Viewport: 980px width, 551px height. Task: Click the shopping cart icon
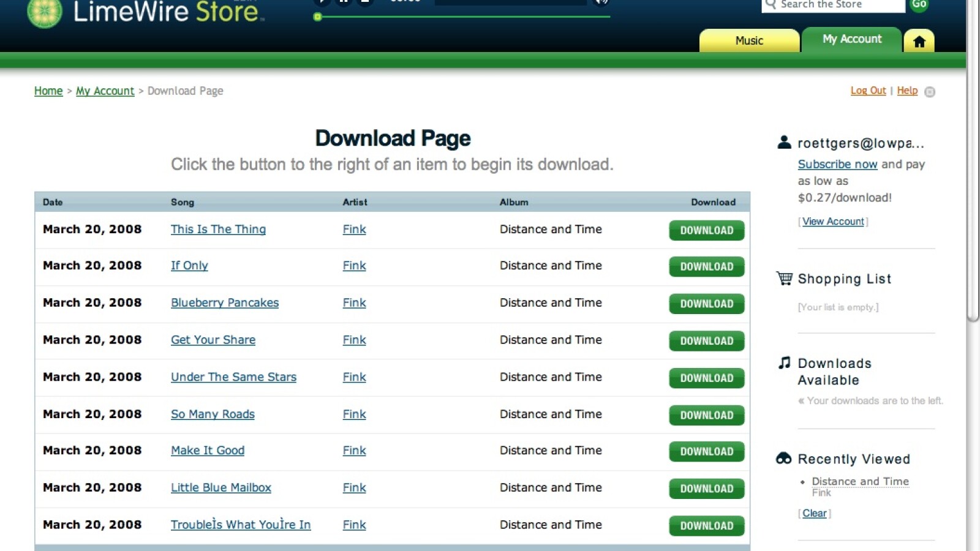click(x=784, y=279)
